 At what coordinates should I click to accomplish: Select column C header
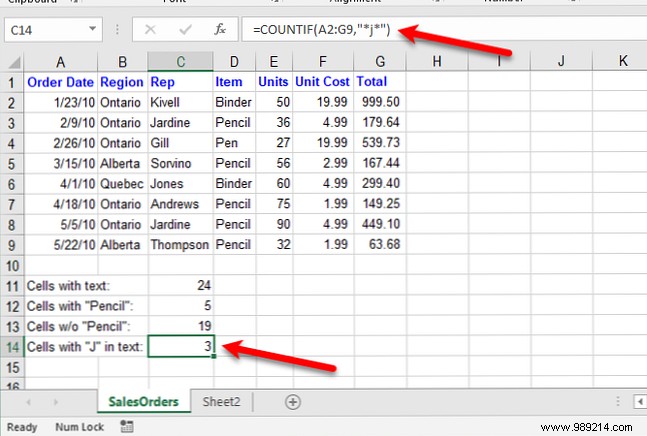(x=181, y=62)
